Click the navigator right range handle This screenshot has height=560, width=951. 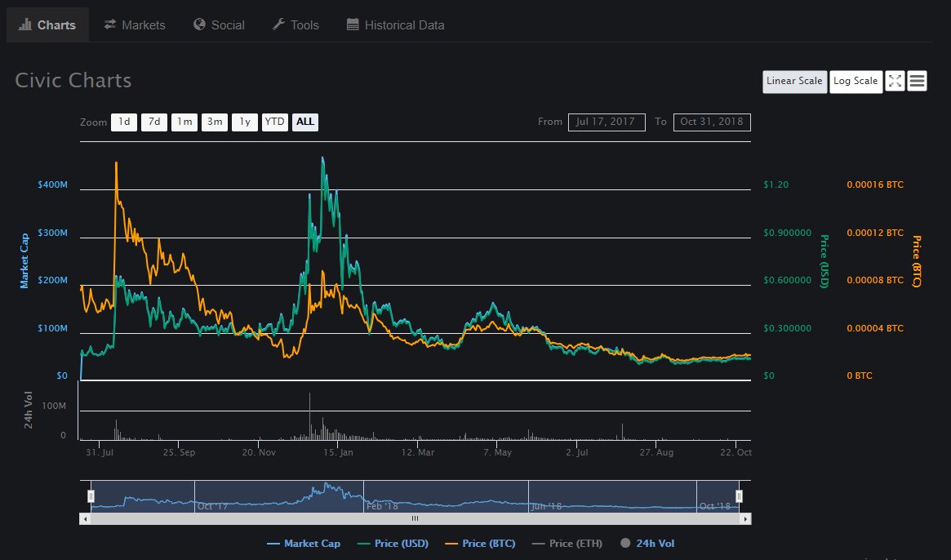(x=740, y=496)
